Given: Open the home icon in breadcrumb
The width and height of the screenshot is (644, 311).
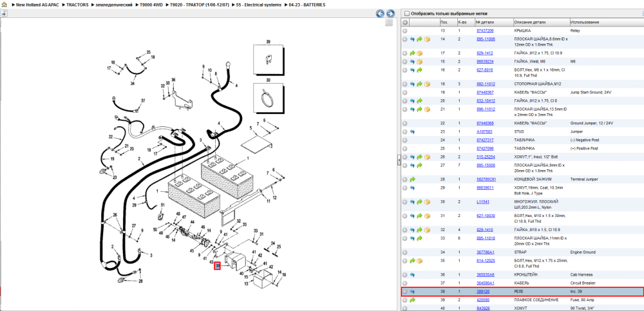Looking at the screenshot, I should (4, 5).
